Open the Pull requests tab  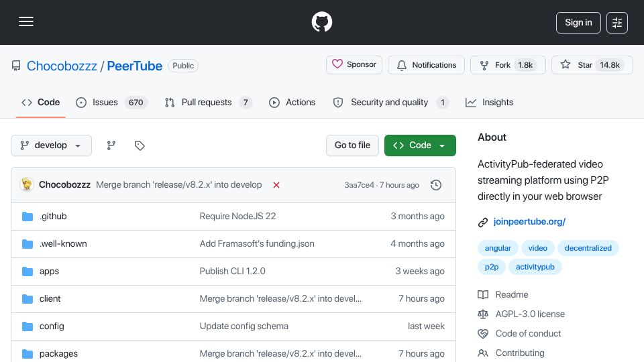click(208, 102)
